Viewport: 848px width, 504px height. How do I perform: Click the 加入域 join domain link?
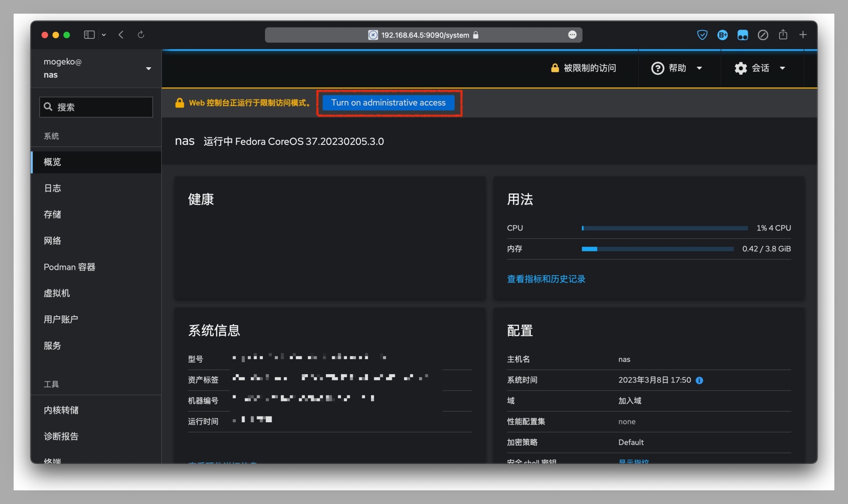click(629, 401)
